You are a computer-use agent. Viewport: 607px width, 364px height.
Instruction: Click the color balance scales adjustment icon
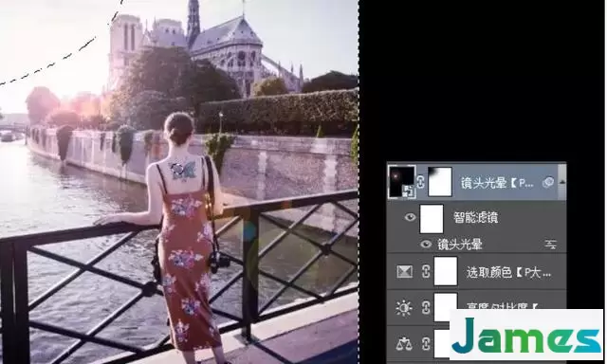(404, 343)
